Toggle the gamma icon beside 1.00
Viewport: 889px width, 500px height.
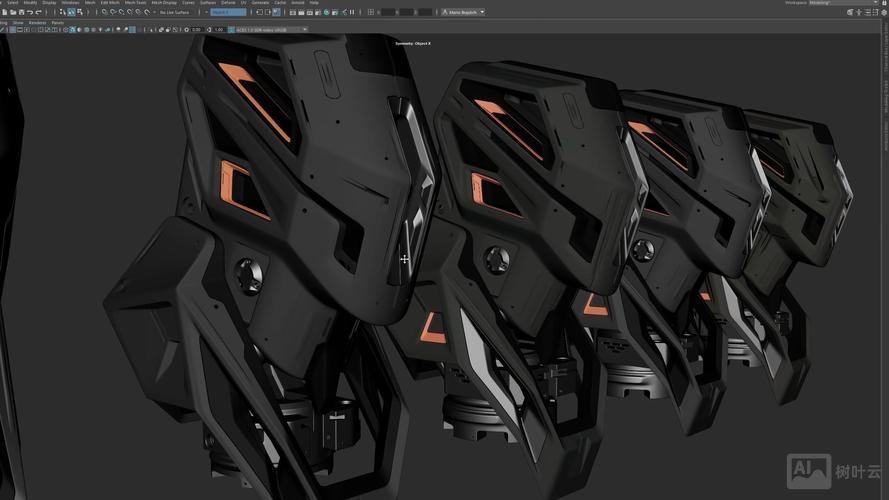[208, 29]
